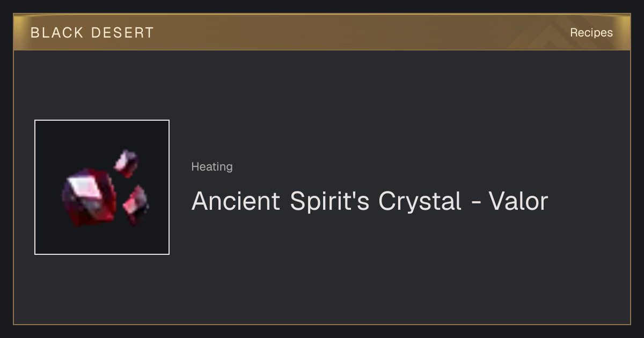Viewport: 644px width, 338px height.
Task: Click the word DESERT in the header
Action: (x=122, y=33)
